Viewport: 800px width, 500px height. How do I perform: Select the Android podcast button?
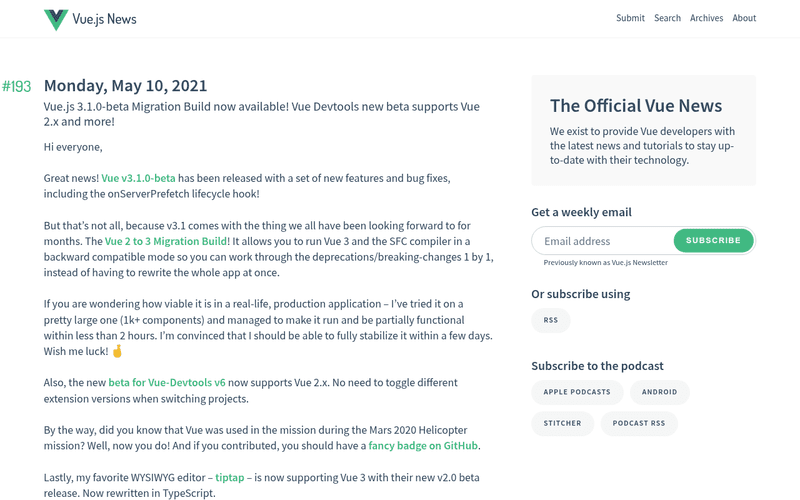pyautogui.click(x=659, y=392)
